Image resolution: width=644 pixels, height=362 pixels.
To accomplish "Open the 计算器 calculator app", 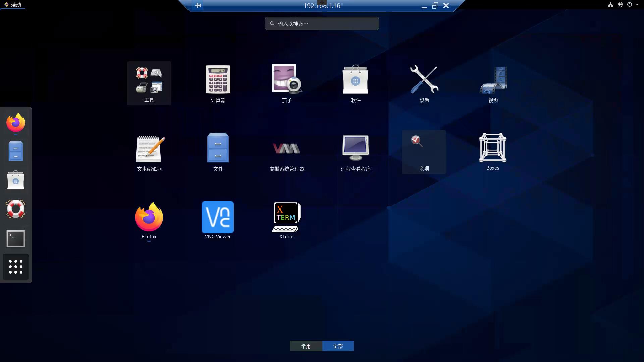I will point(218,83).
